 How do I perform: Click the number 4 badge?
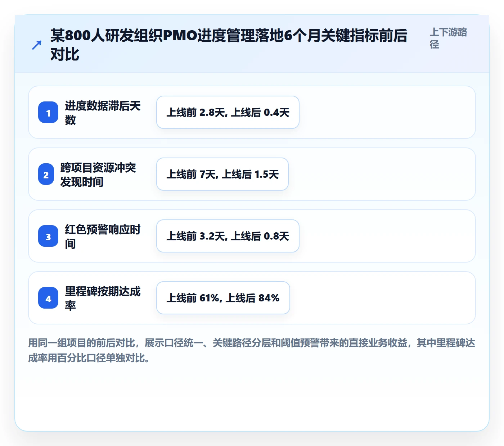point(48,298)
